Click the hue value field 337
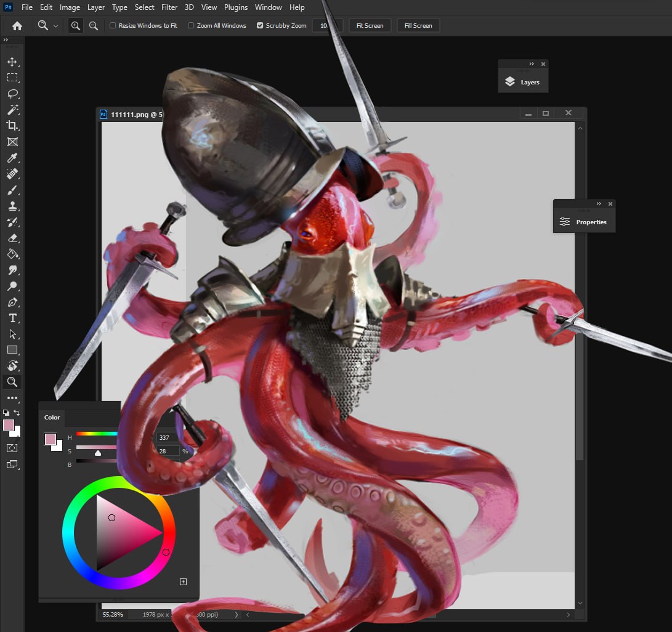The image size is (672, 632). click(x=167, y=437)
